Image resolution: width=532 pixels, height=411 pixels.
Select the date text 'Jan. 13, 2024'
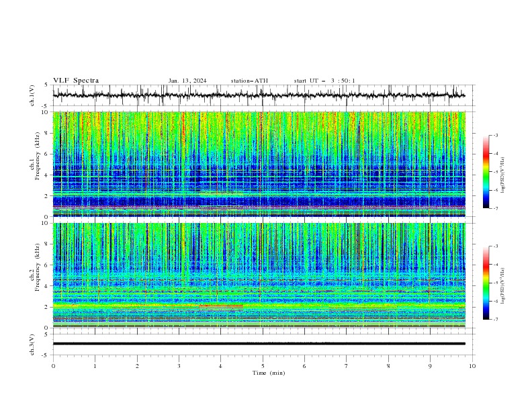(187, 81)
